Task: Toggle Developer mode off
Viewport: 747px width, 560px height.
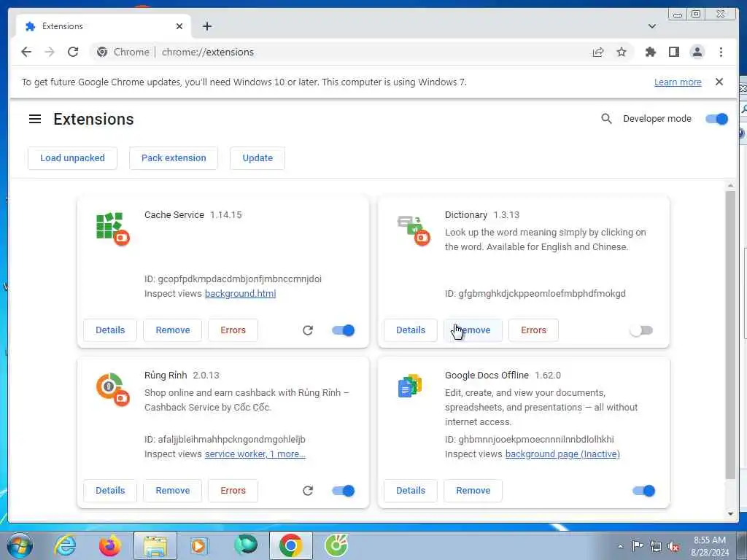Action: (716, 119)
